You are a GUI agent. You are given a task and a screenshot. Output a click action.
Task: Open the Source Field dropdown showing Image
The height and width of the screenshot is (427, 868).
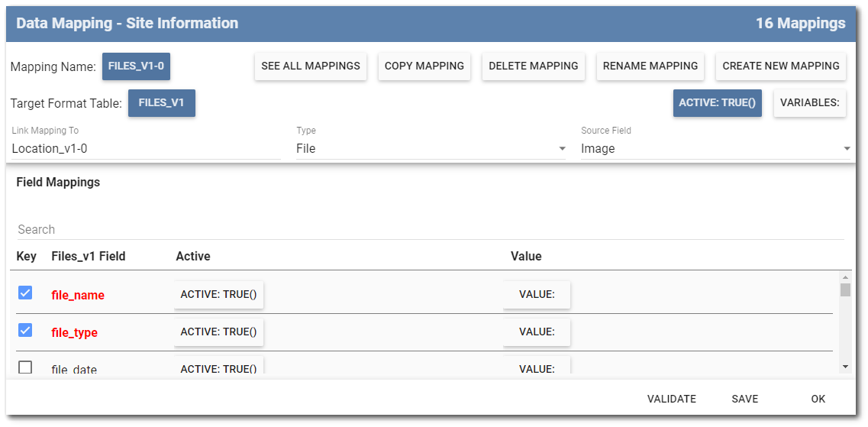point(715,148)
